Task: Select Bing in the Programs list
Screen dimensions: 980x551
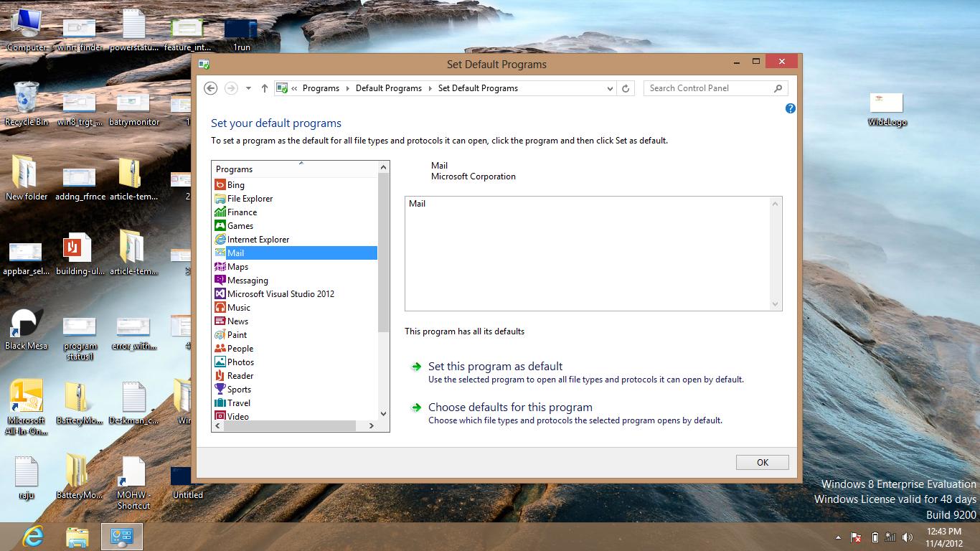Action: (296, 185)
